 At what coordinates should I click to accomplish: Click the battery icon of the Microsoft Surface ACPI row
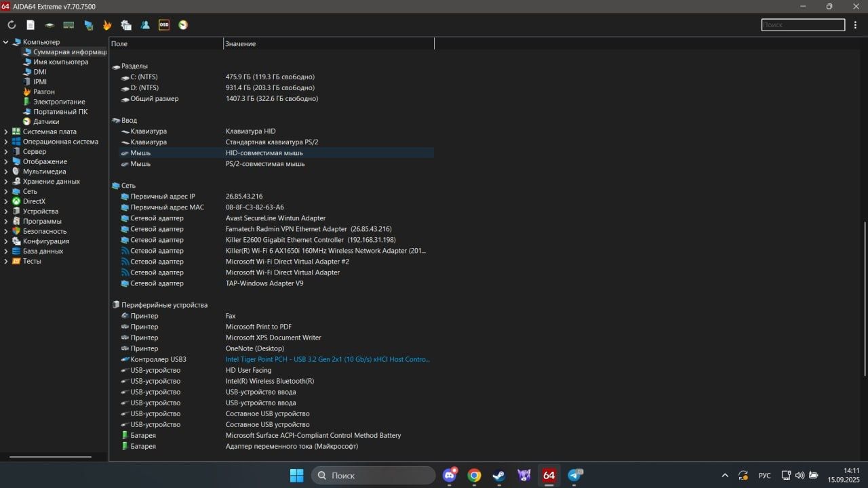(125, 435)
